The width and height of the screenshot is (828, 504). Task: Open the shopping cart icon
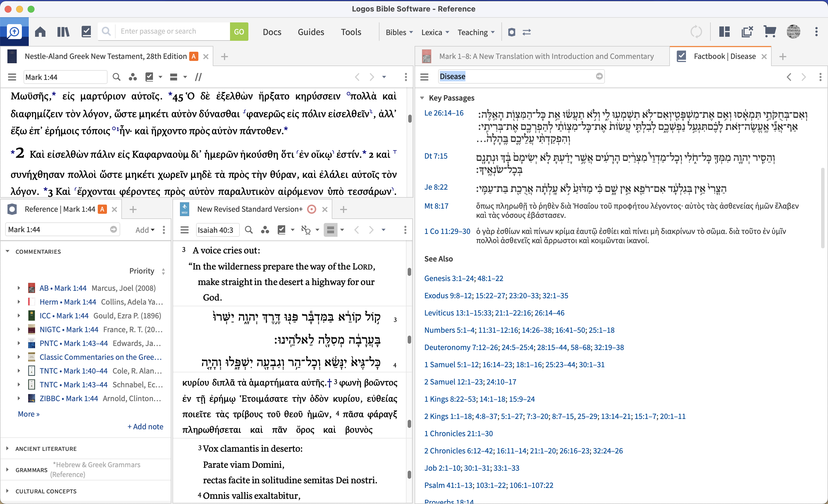(770, 31)
